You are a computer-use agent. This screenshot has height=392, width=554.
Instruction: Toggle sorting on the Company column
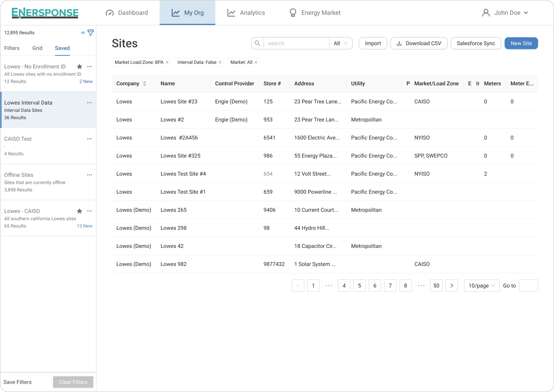(x=145, y=83)
